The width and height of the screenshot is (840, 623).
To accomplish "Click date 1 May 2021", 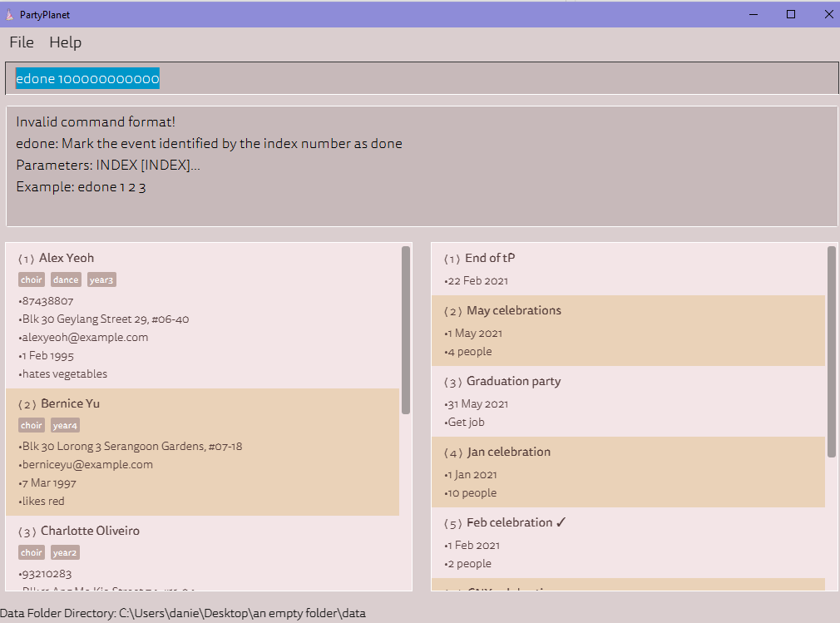I will (475, 334).
